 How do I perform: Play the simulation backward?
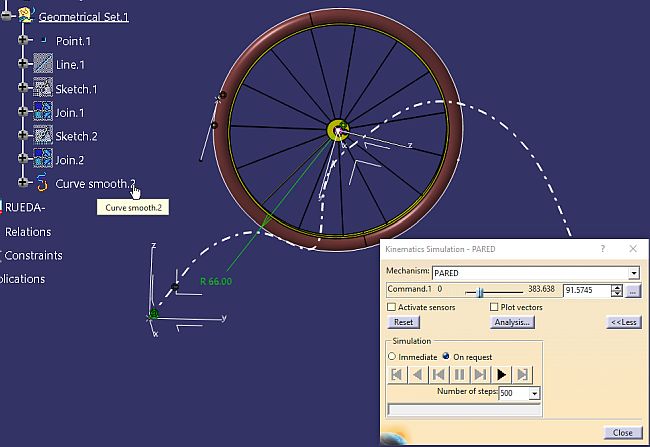[x=418, y=375]
